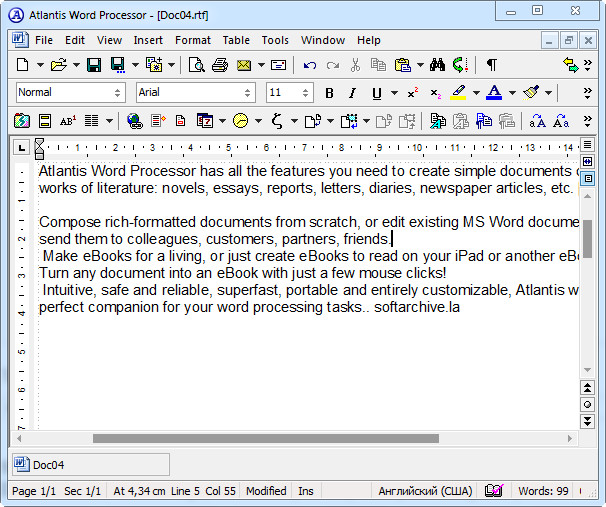Toggle Bold formatting

point(329,93)
